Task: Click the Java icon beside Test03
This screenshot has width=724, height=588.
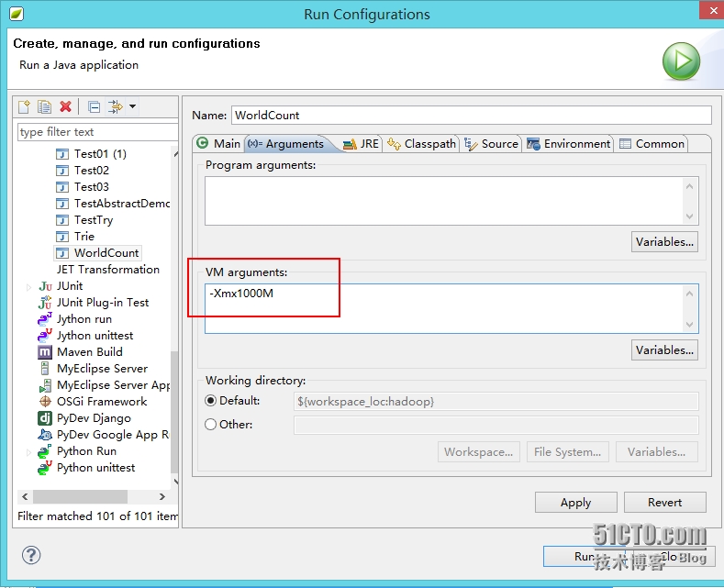Action: click(x=61, y=187)
